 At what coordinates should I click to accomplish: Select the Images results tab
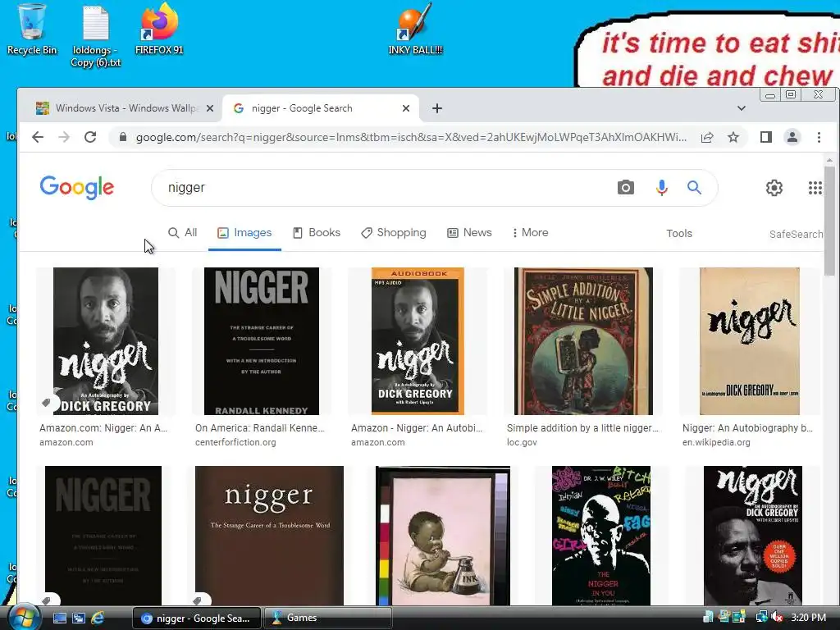244,232
